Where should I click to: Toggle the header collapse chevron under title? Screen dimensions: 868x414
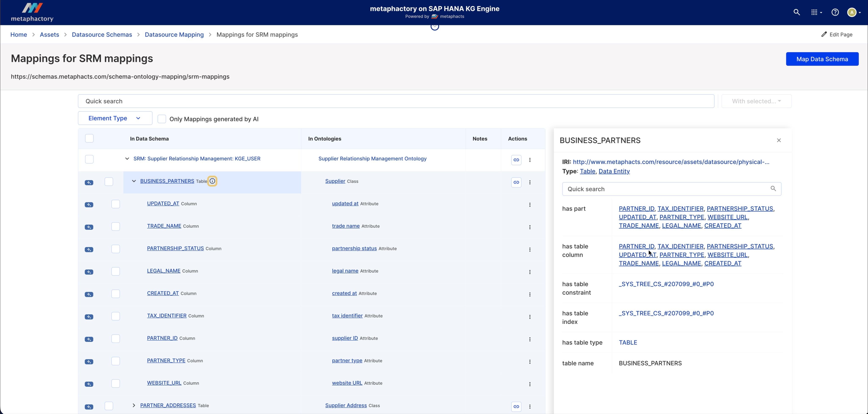[435, 27]
